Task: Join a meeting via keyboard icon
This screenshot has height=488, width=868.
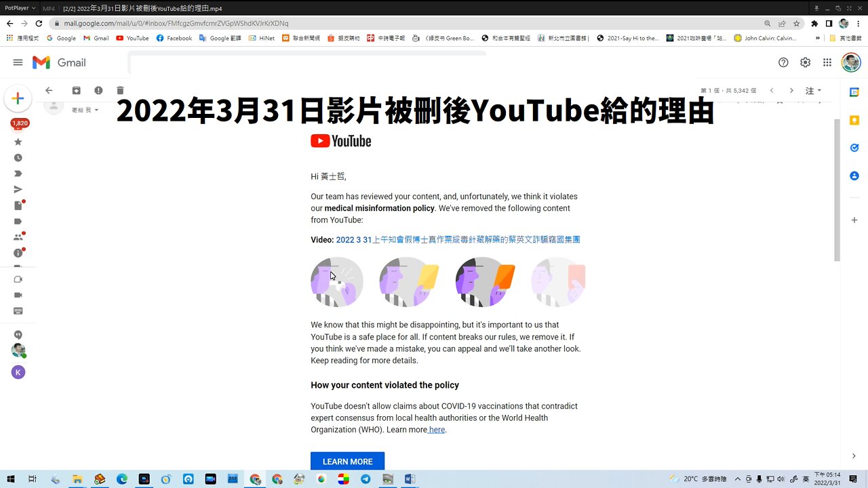Action: 18,311
